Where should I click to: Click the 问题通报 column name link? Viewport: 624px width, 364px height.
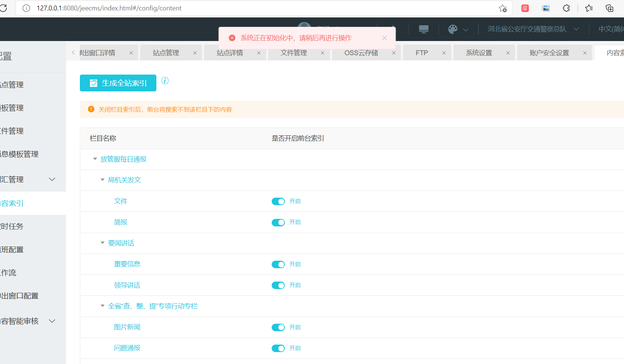click(127, 348)
